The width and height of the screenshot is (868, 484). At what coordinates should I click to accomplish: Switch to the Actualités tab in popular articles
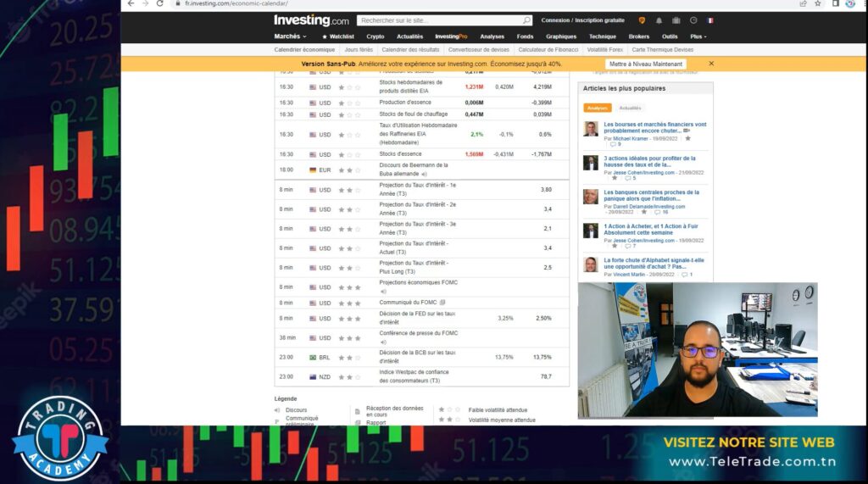[x=630, y=108]
